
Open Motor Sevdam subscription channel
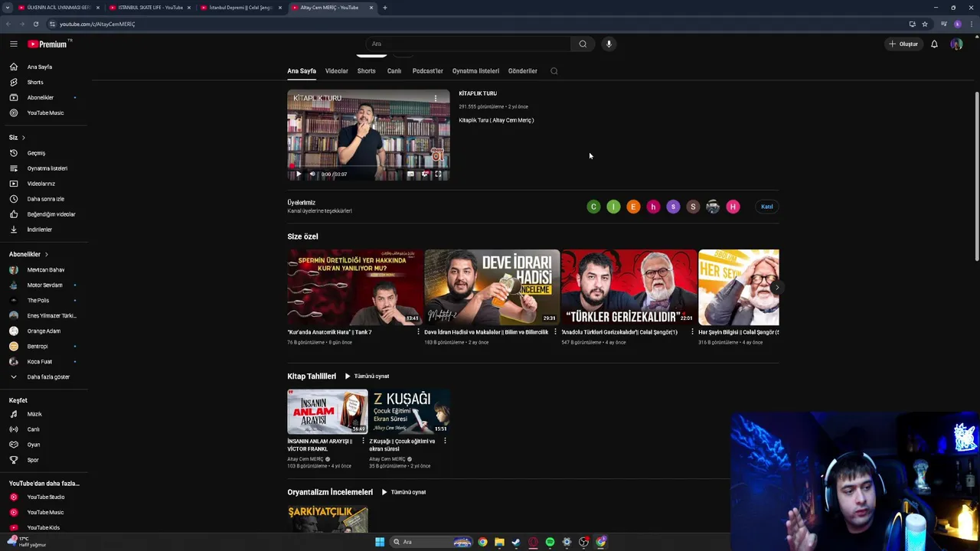44,285
